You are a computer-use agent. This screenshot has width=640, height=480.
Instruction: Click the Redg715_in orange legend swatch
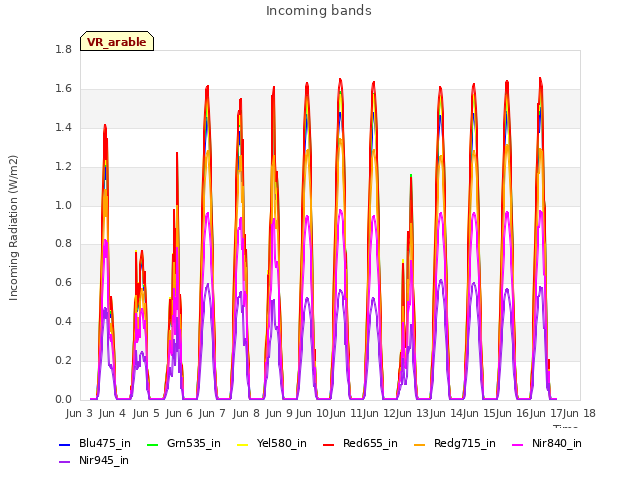(419, 444)
